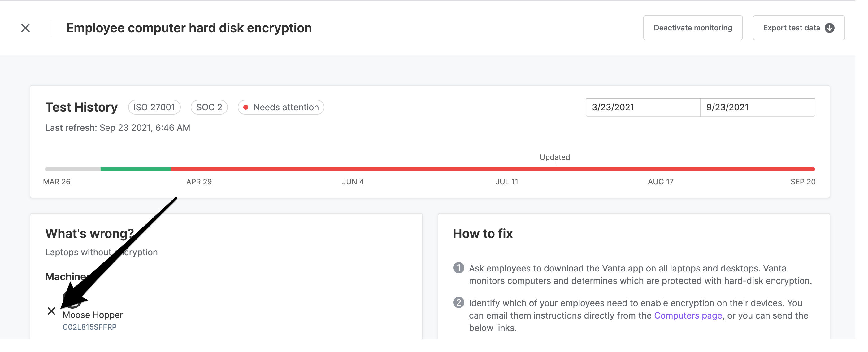The height and width of the screenshot is (352, 868).
Task: Select the SOC 2 tag
Action: 209,107
